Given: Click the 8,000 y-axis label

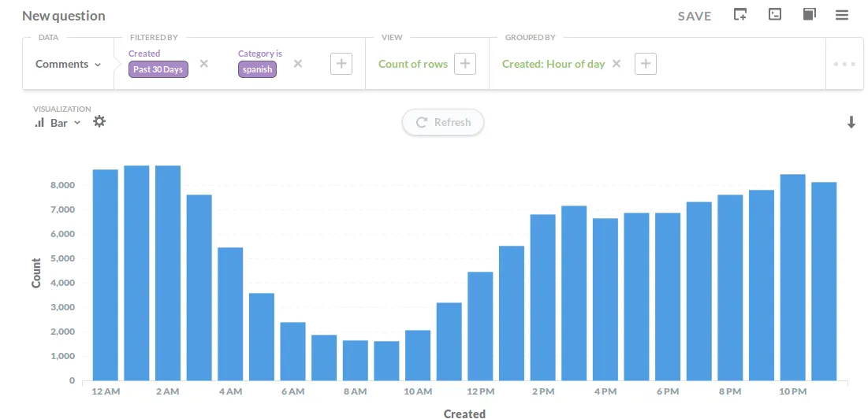Looking at the screenshot, I should [x=63, y=185].
